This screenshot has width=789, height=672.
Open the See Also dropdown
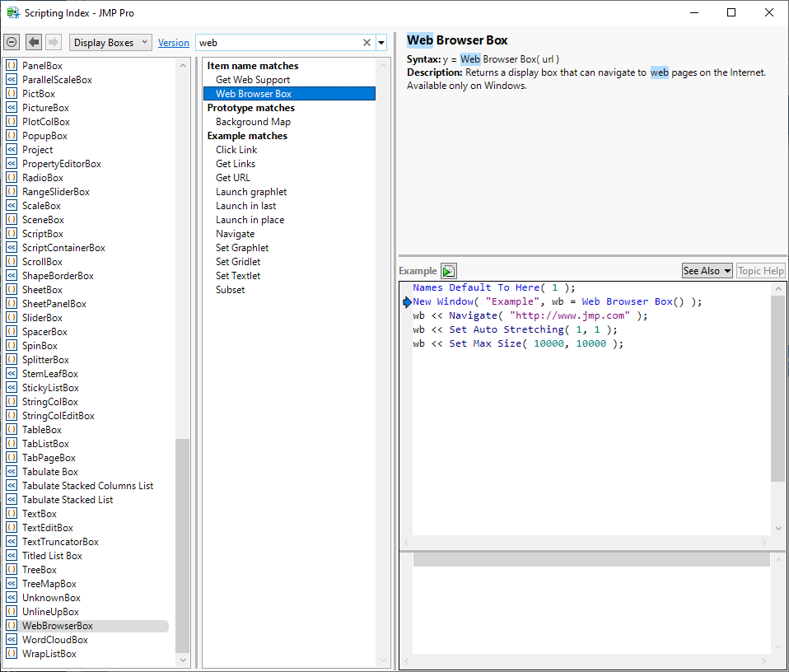coord(707,271)
